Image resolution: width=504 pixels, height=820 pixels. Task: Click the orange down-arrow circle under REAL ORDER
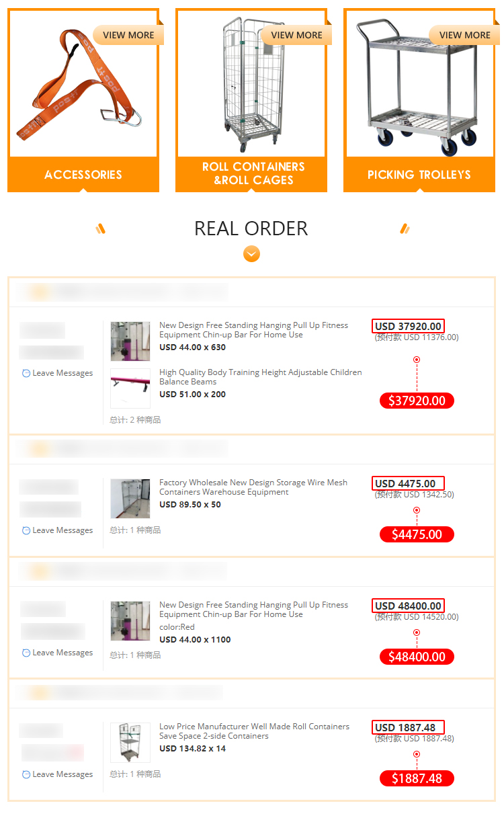click(251, 254)
